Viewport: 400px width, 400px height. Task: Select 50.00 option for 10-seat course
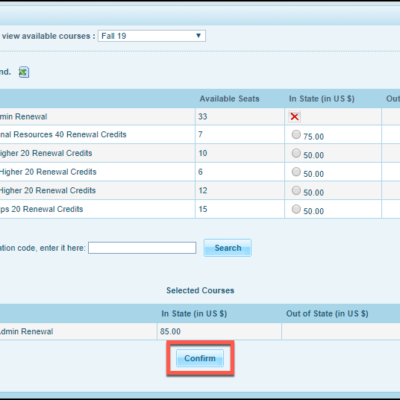pyautogui.click(x=296, y=153)
